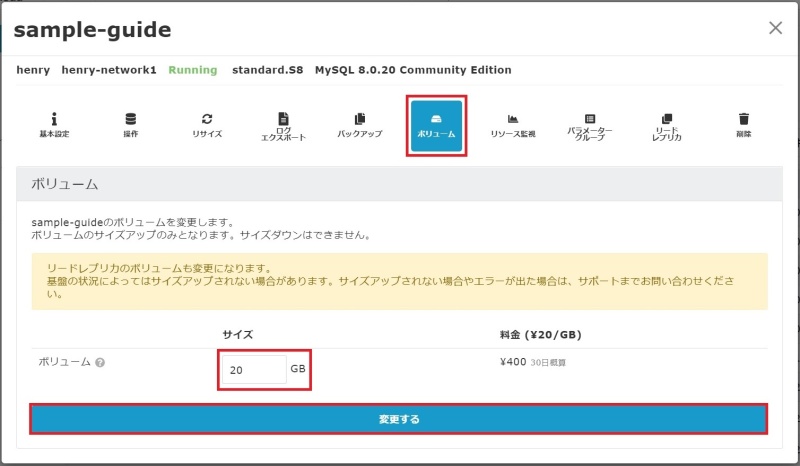Click the help icon beside ボリューム label
Screen dimensions: 800x466
tap(100, 362)
